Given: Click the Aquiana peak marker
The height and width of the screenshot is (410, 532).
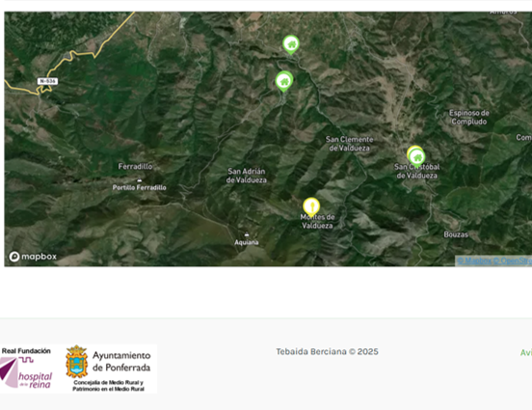Looking at the screenshot, I should [247, 234].
